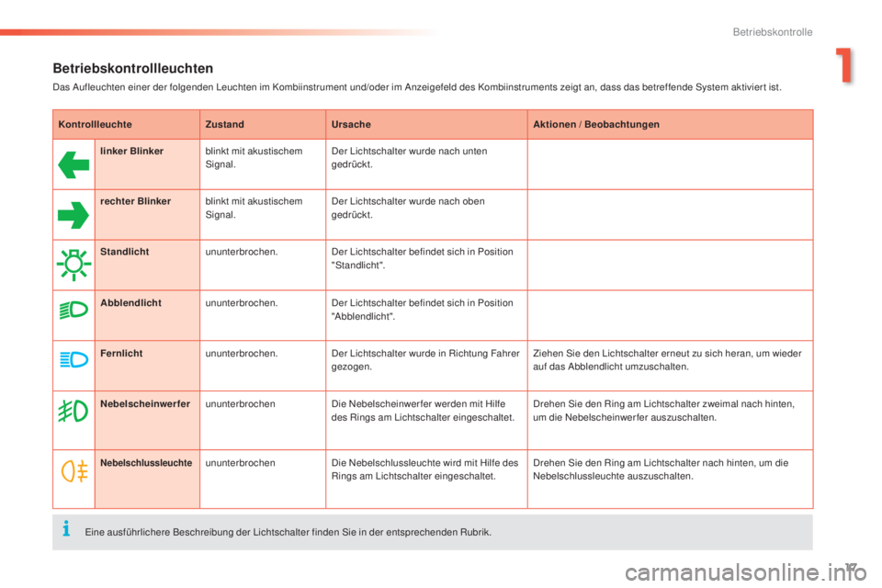
Task: Click the blue Fernlicht main beam icon
Action: point(73,359)
